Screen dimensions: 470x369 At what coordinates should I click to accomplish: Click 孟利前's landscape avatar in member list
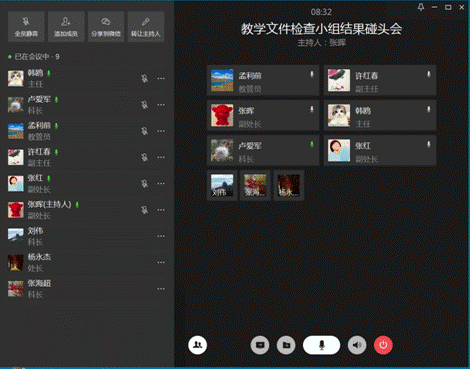(16, 131)
